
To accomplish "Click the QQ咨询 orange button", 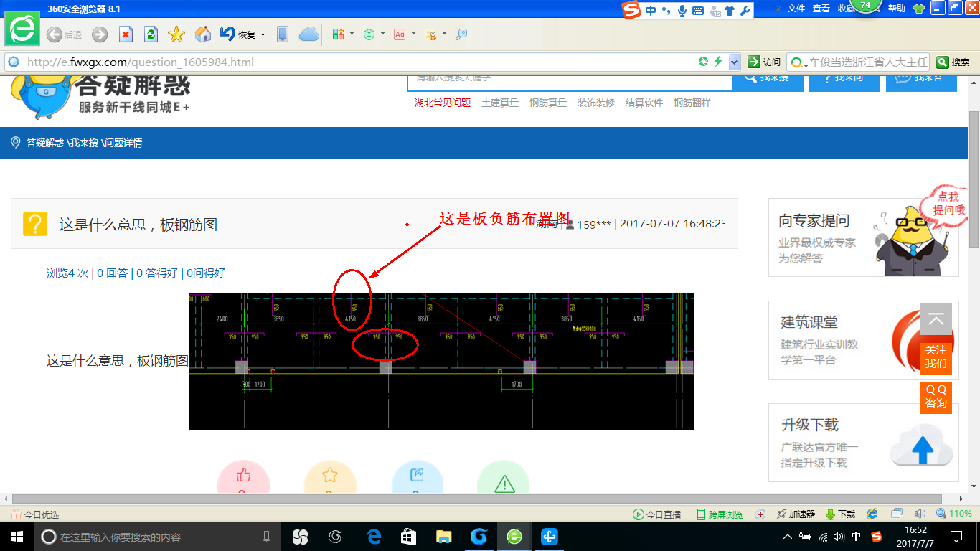I will point(936,397).
